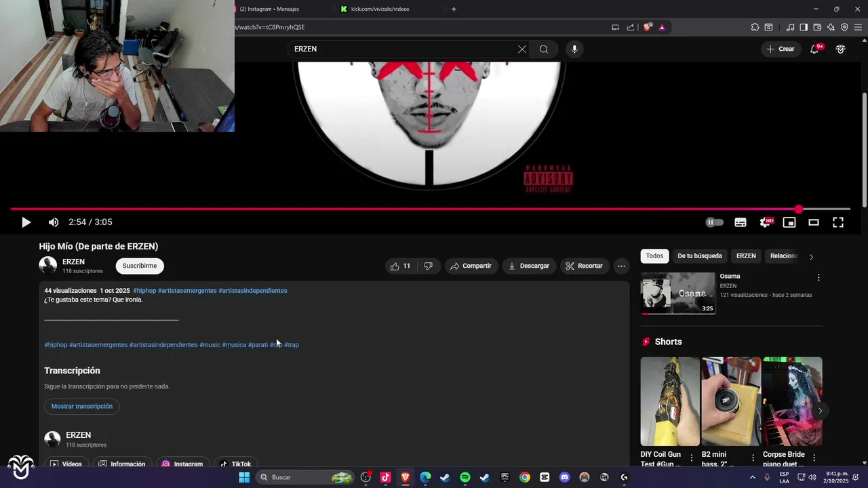Open a new browser tab with plus
Viewport: 868px width, 488px height.
pos(454,9)
